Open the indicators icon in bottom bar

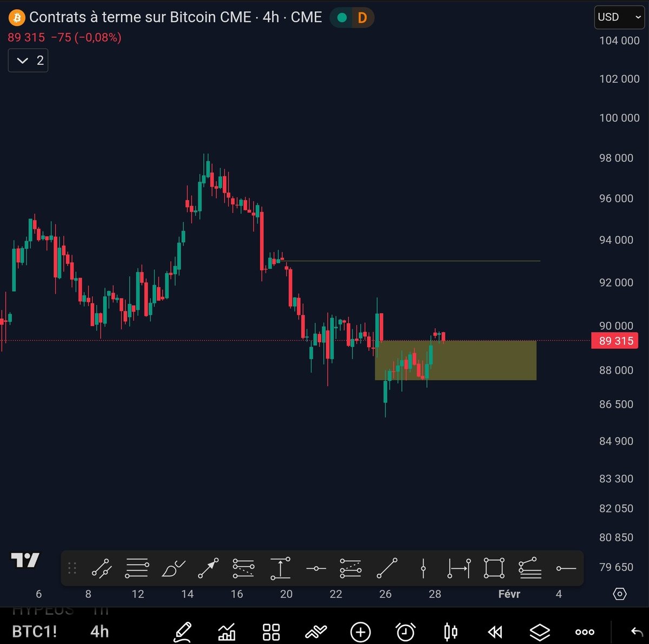tap(228, 632)
